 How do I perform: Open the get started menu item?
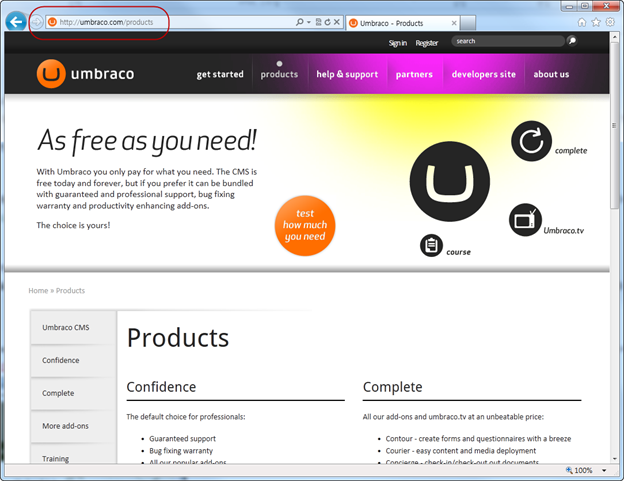click(x=220, y=74)
